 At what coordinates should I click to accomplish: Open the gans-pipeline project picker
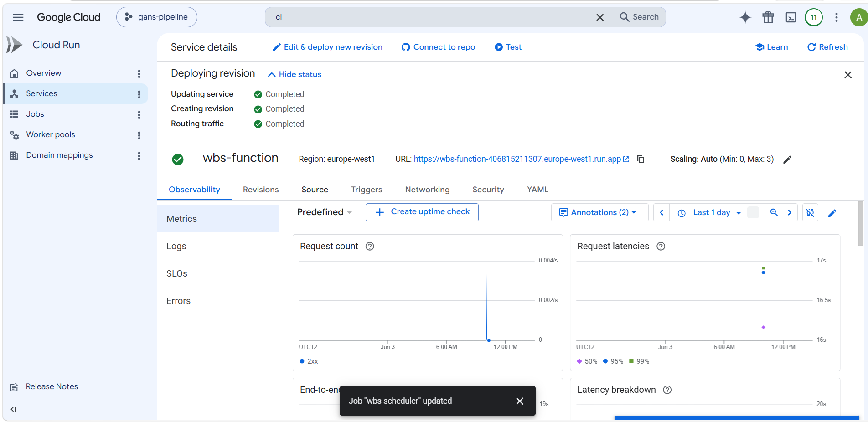pos(157,17)
